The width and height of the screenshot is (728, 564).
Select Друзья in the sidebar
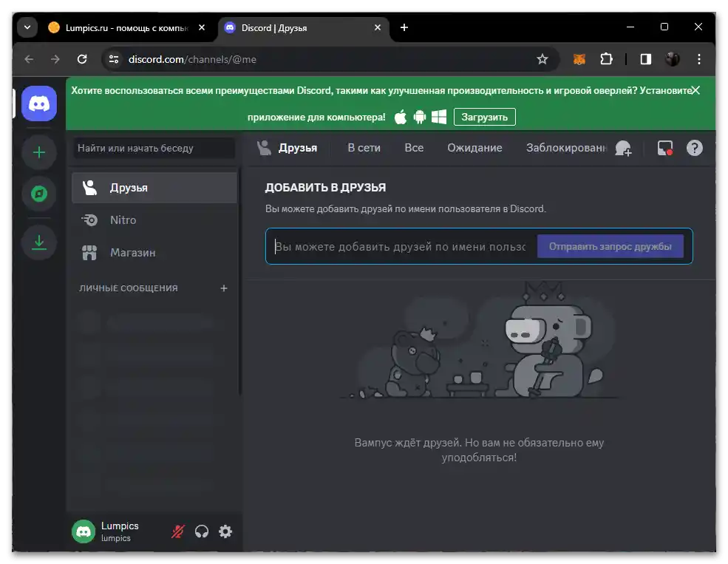tap(154, 188)
